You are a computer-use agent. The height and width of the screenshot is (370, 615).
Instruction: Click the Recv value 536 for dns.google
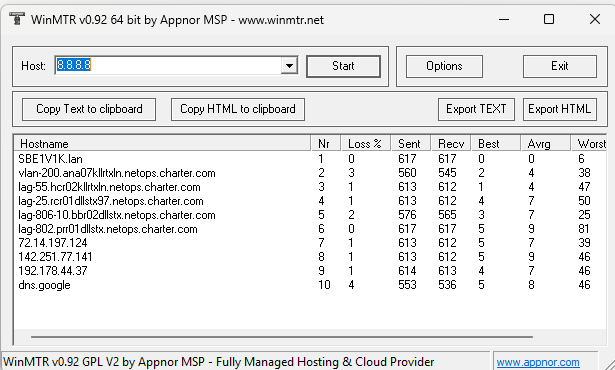447,285
